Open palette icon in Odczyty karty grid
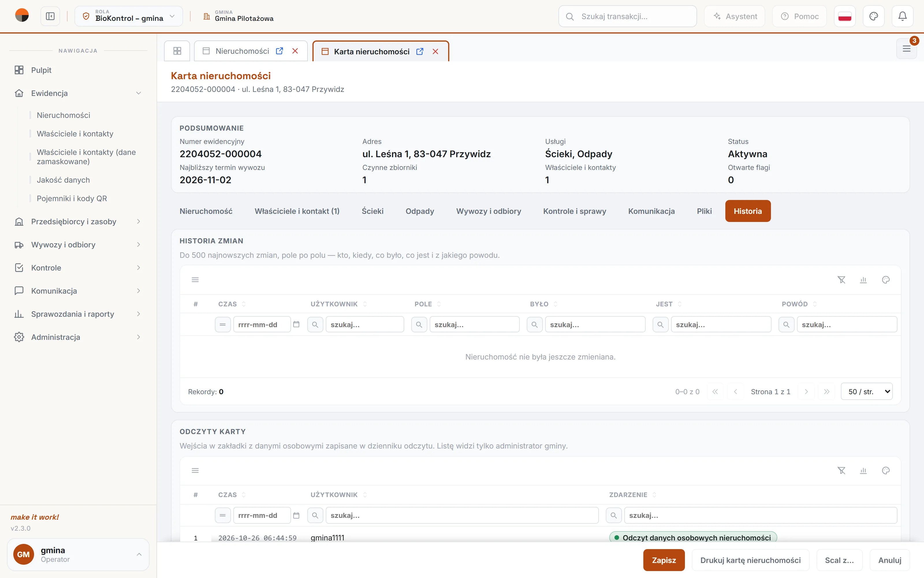 pyautogui.click(x=886, y=470)
